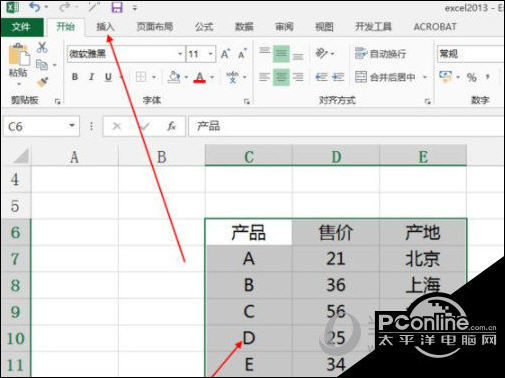Apply red Font Color A button
Screen dimensions: 505x378
tap(200, 77)
